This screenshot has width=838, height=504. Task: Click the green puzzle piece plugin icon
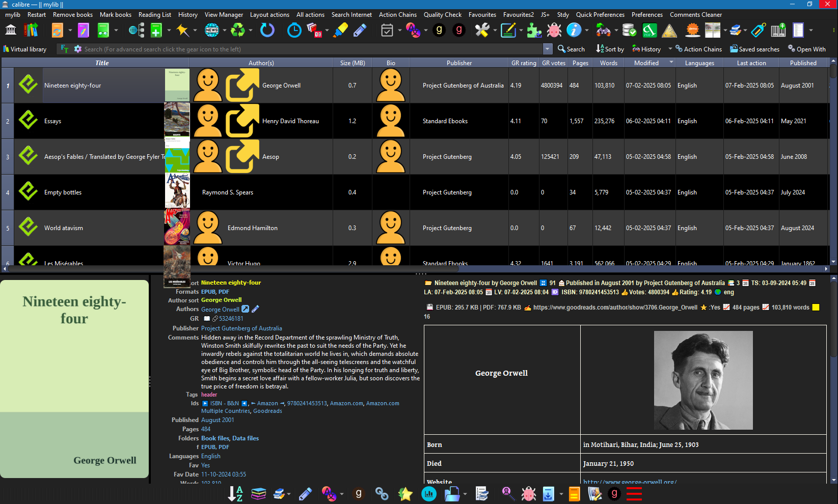pos(534,31)
